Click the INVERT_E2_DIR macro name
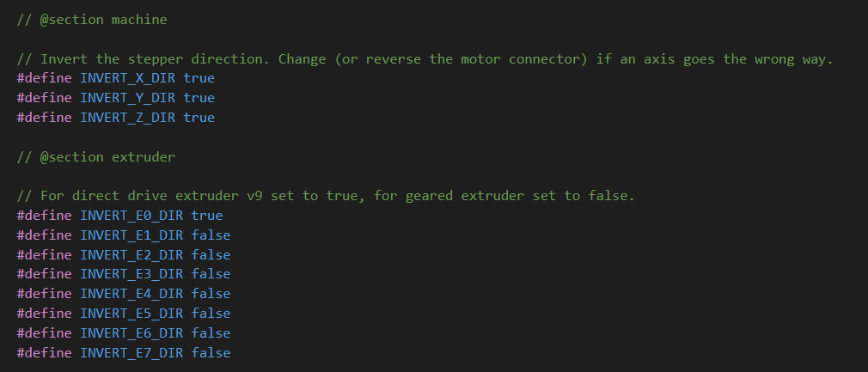 131,255
